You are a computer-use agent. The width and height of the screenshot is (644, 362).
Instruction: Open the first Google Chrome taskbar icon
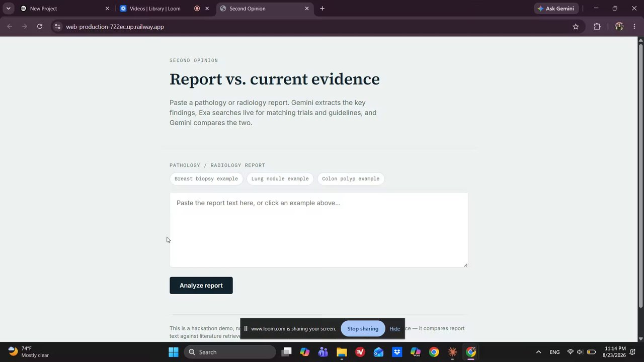[x=434, y=352]
